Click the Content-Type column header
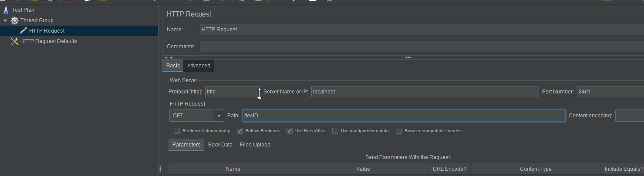The height and width of the screenshot is (176, 644). pyautogui.click(x=536, y=169)
